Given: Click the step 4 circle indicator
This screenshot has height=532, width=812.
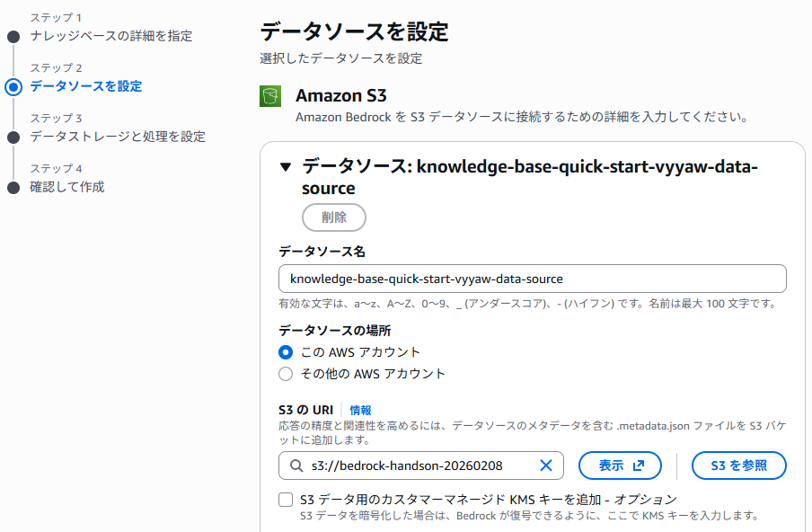Looking at the screenshot, I should click(13, 188).
